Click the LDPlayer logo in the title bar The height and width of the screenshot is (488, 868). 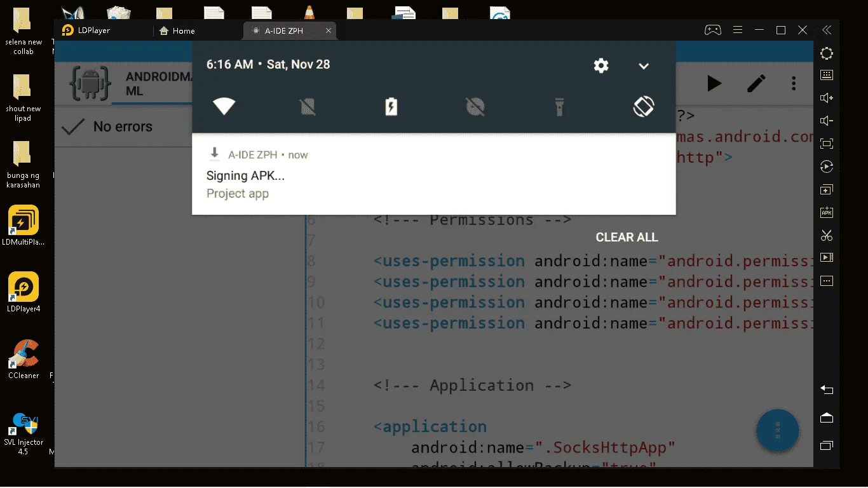click(x=67, y=30)
